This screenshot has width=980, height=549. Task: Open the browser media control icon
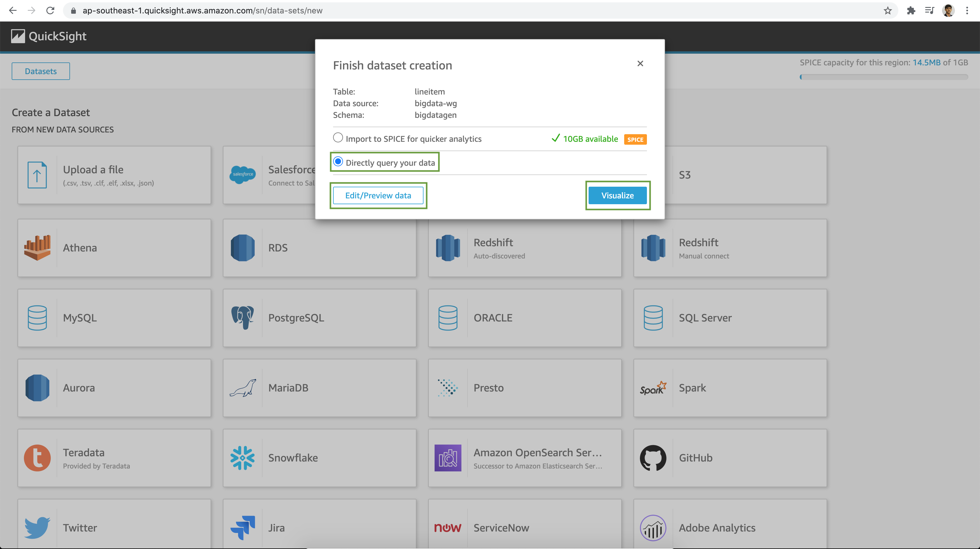point(930,11)
